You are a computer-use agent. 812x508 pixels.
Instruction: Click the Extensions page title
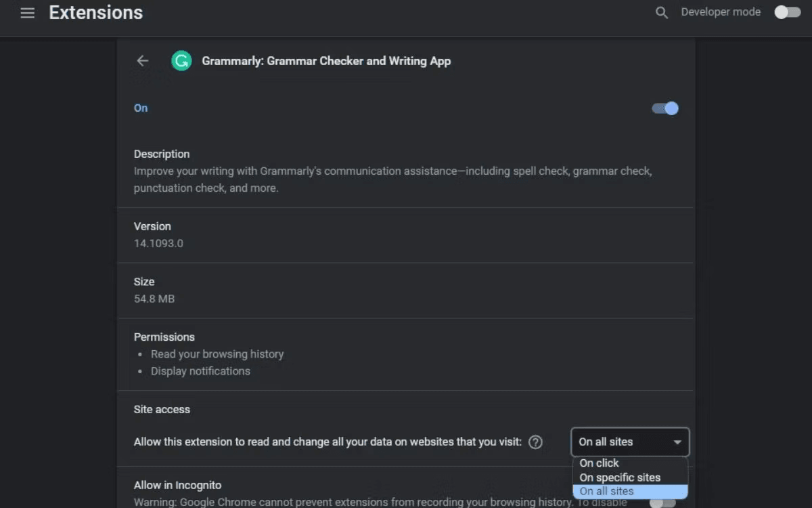point(96,13)
